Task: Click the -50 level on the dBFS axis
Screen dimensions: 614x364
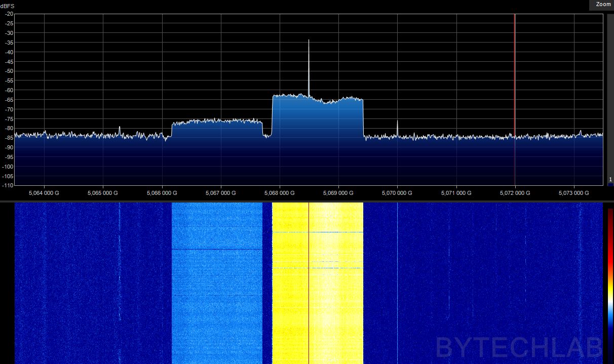Action: click(9, 71)
